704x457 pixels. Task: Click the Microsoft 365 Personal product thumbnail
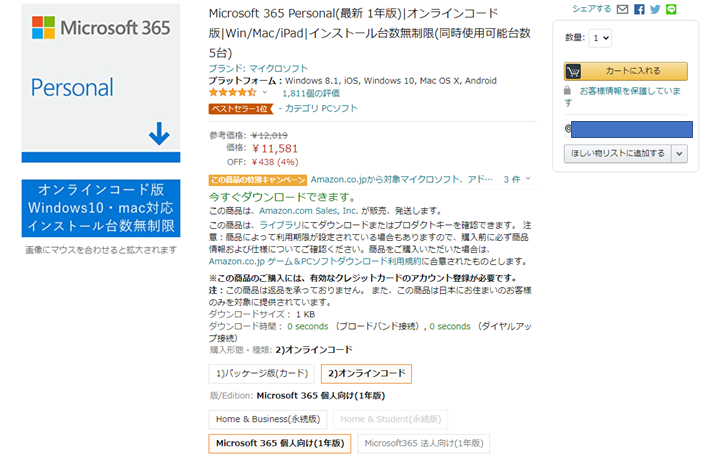(101, 83)
